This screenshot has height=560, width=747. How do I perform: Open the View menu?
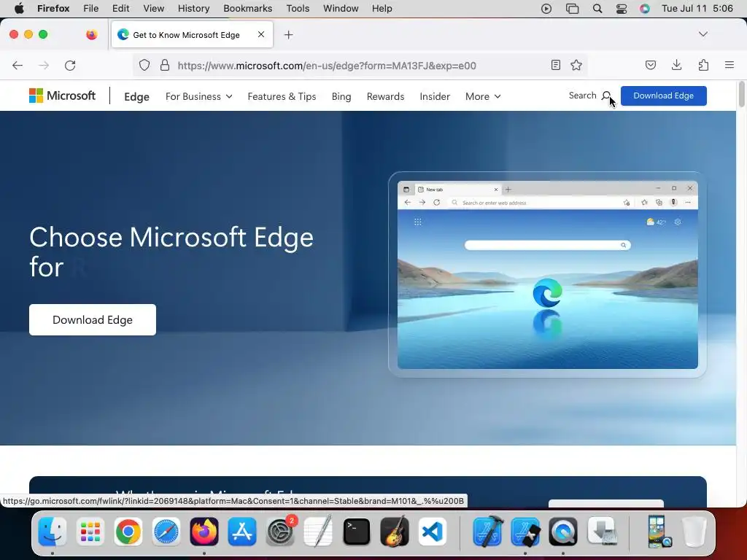point(153,9)
